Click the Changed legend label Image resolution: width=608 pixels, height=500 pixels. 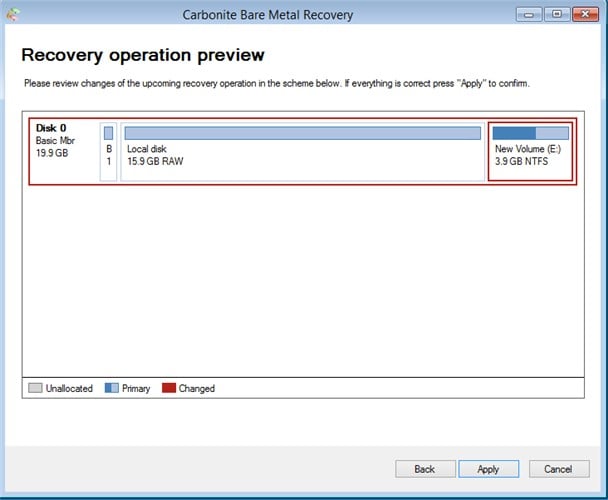coord(197,388)
